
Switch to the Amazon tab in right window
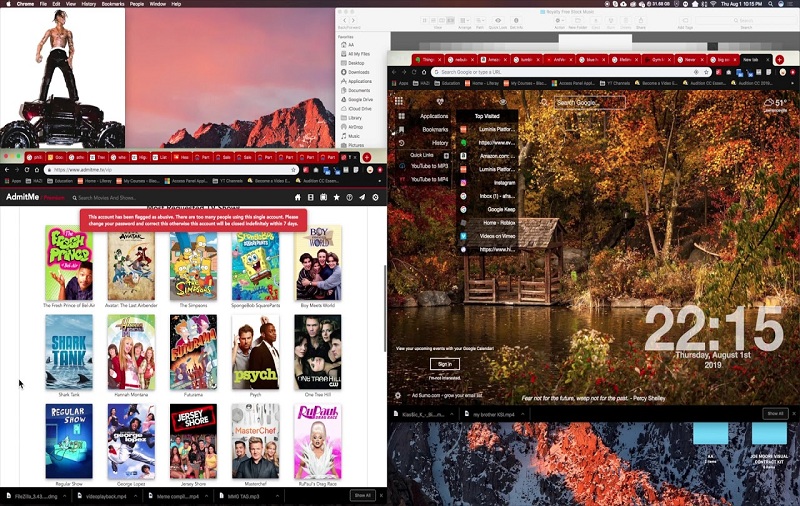pyautogui.click(x=493, y=60)
